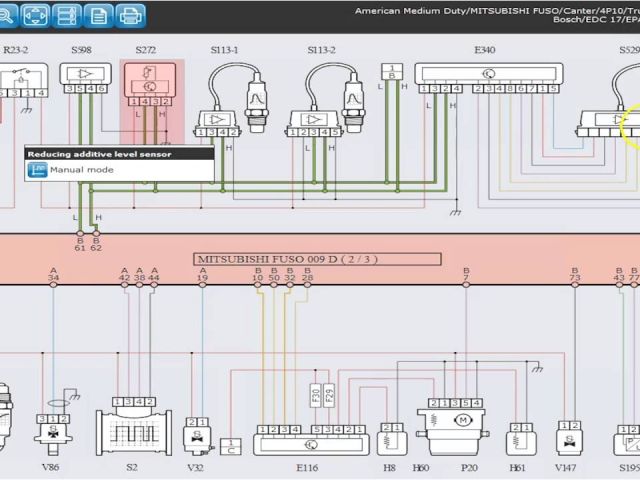Click the fit-to-screen arrows icon
The image size is (640, 480).
pyautogui.click(x=35, y=15)
